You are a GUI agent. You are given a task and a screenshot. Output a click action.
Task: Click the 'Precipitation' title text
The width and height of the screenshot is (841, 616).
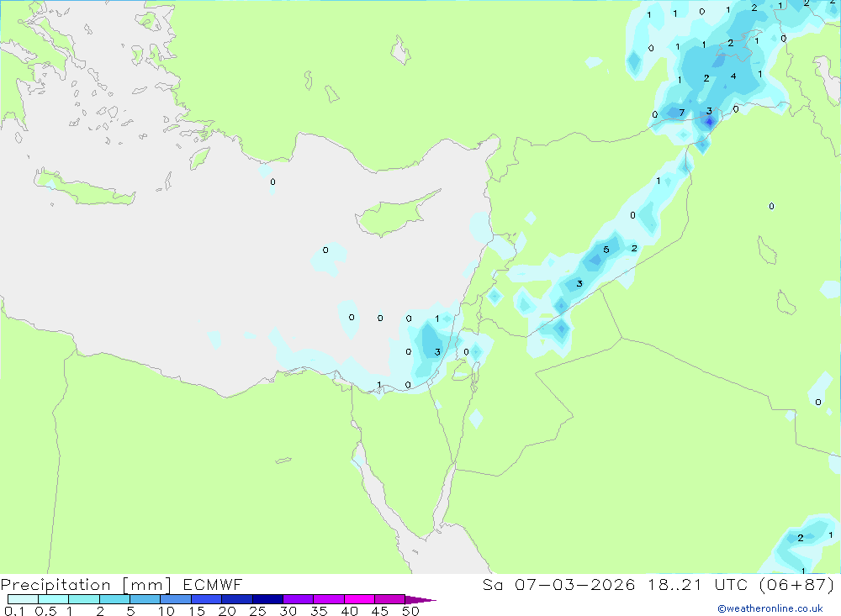click(56, 585)
